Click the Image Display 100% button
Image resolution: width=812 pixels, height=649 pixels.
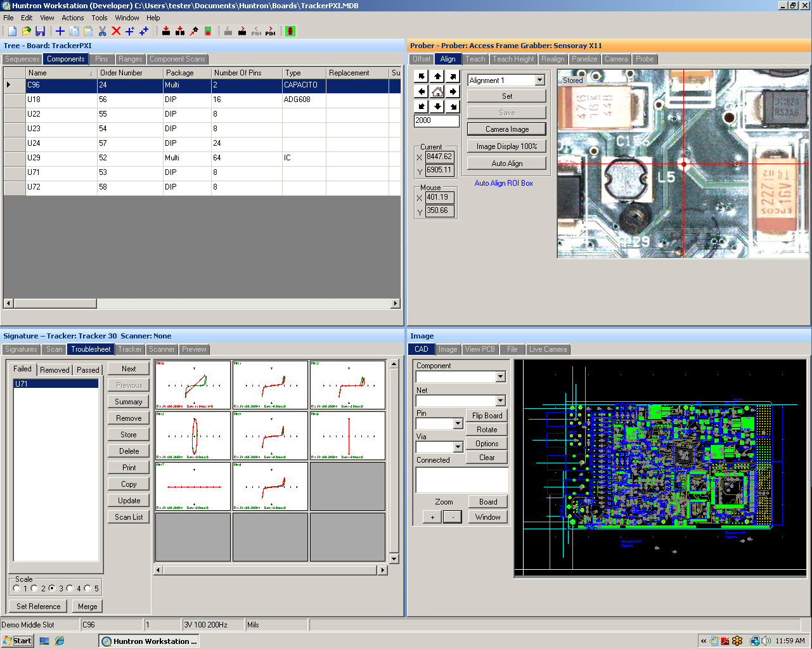(x=506, y=146)
